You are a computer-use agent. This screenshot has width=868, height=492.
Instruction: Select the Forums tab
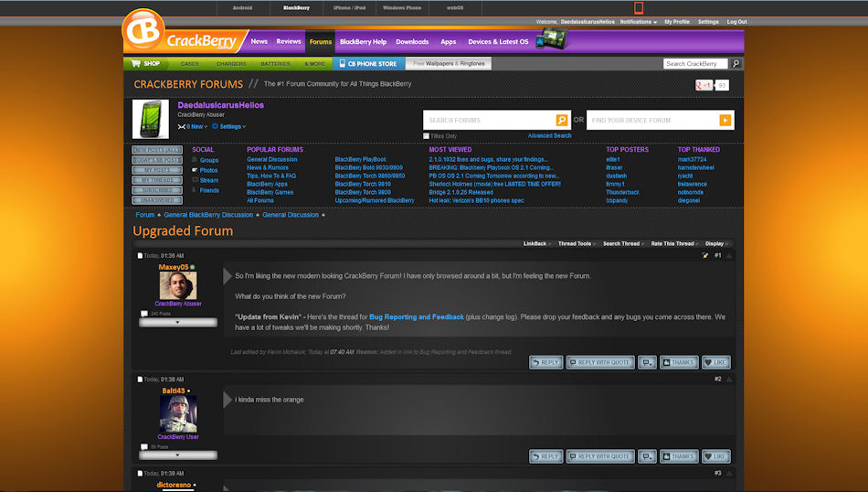pyautogui.click(x=321, y=41)
